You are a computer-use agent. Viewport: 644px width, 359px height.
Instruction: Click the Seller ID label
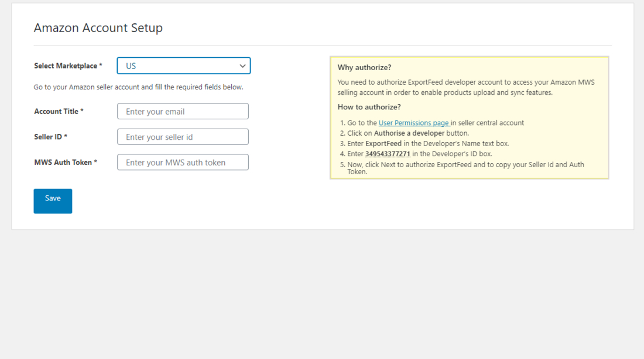pos(50,137)
